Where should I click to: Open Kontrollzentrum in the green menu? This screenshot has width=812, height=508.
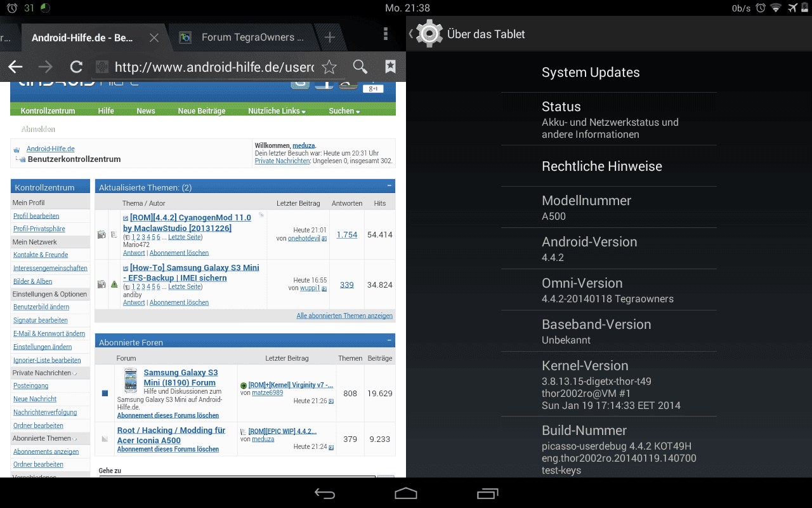(48, 110)
